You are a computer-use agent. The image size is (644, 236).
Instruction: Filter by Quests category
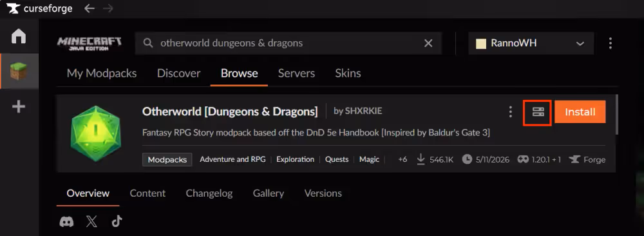point(337,159)
